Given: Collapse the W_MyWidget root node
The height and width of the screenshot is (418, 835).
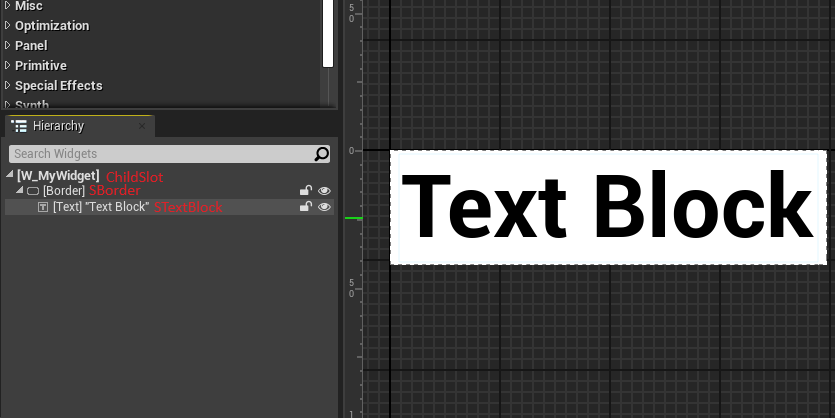Looking at the screenshot, I should click(x=10, y=176).
